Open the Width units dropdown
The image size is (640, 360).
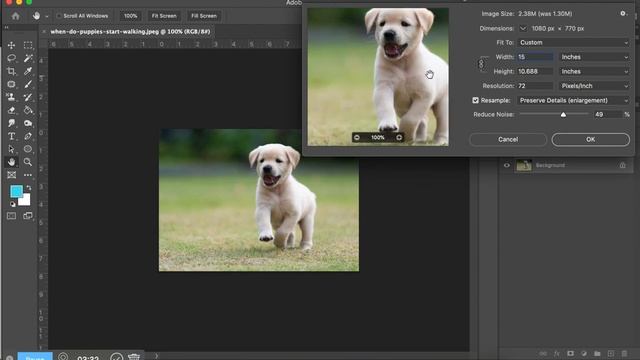pyautogui.click(x=595, y=57)
